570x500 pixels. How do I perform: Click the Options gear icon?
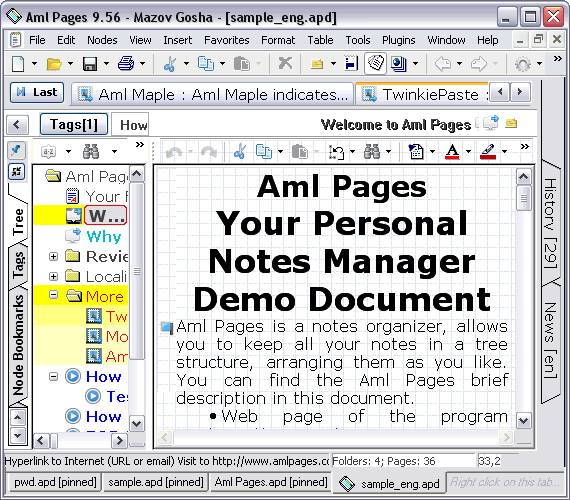click(x=523, y=64)
